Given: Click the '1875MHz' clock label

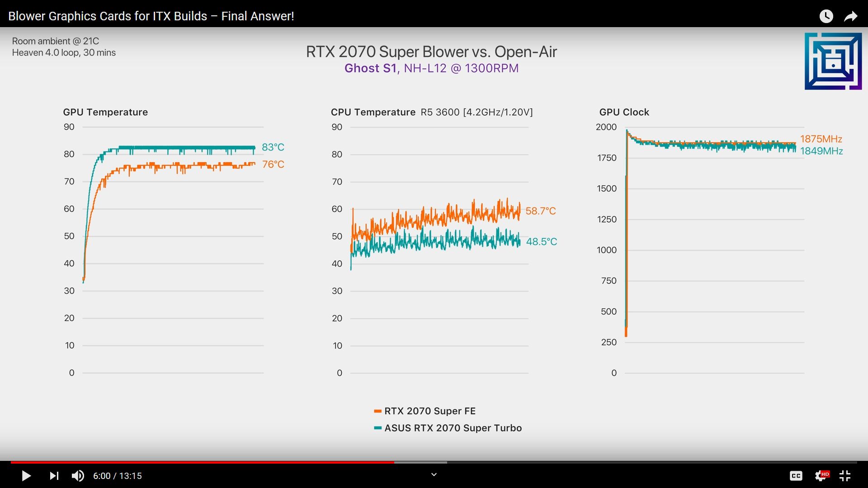Looking at the screenshot, I should (821, 139).
